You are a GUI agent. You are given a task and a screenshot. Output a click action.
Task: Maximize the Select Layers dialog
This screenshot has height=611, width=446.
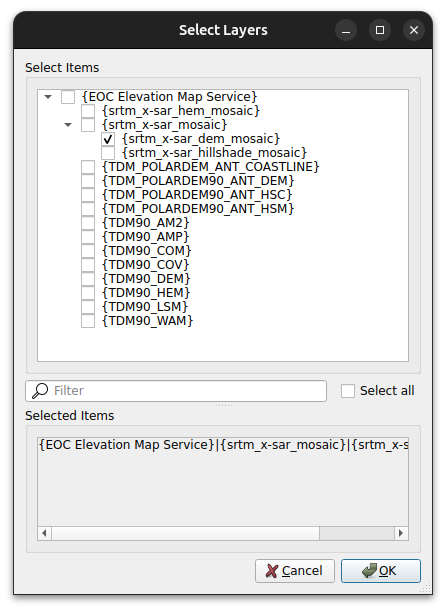point(380,30)
